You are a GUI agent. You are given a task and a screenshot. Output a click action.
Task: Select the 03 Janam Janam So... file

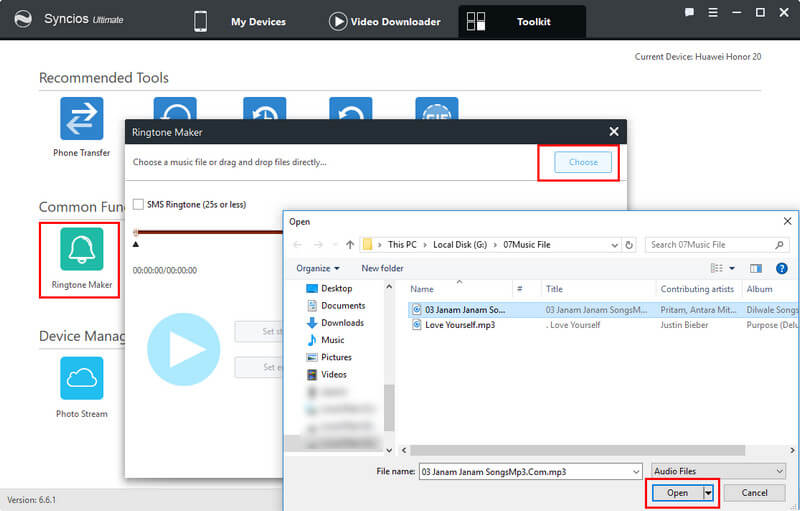pos(465,310)
